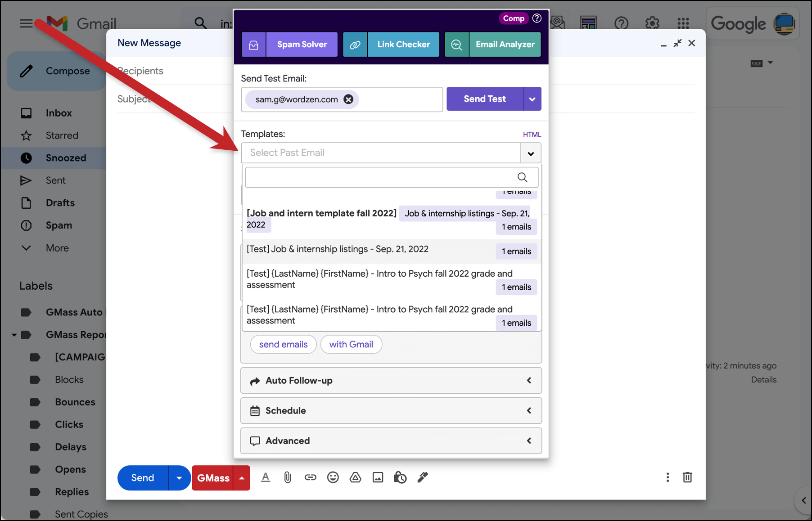Remove sam.g@wordzen.com test address chip
Screen dimensions: 812x521
[x=348, y=99]
